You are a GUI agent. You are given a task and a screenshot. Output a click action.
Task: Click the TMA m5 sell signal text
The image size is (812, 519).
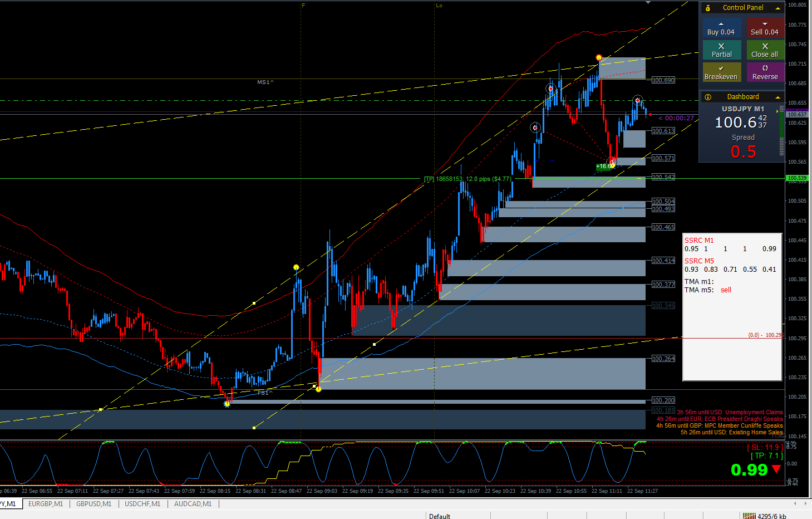(x=726, y=290)
